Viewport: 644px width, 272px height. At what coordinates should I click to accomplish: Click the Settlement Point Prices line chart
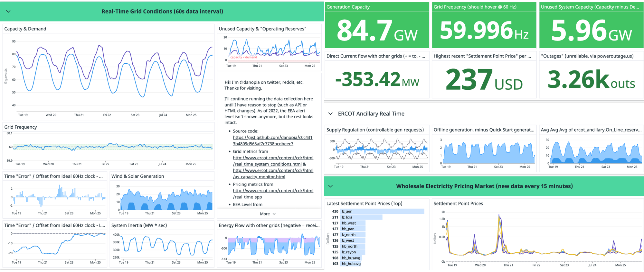tap(544, 236)
